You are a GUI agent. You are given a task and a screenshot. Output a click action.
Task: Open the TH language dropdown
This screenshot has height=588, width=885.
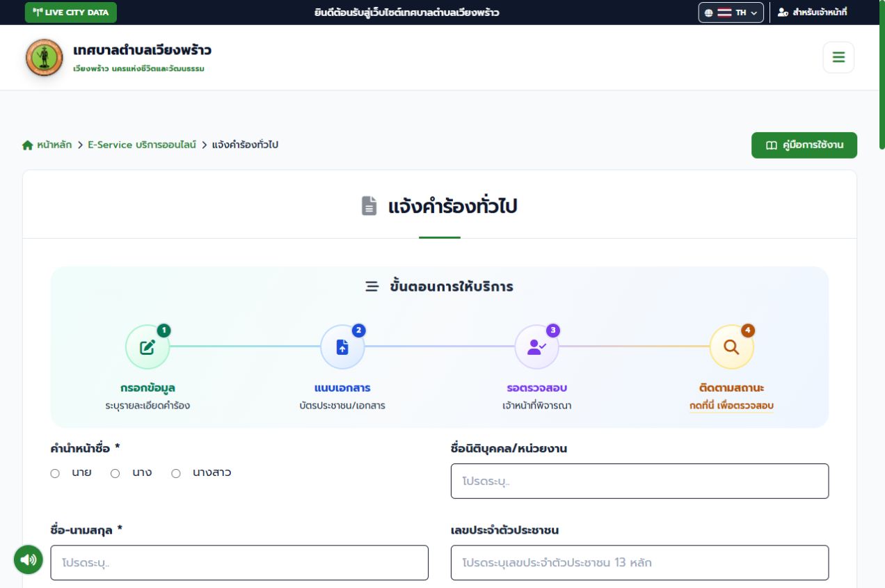coord(731,13)
